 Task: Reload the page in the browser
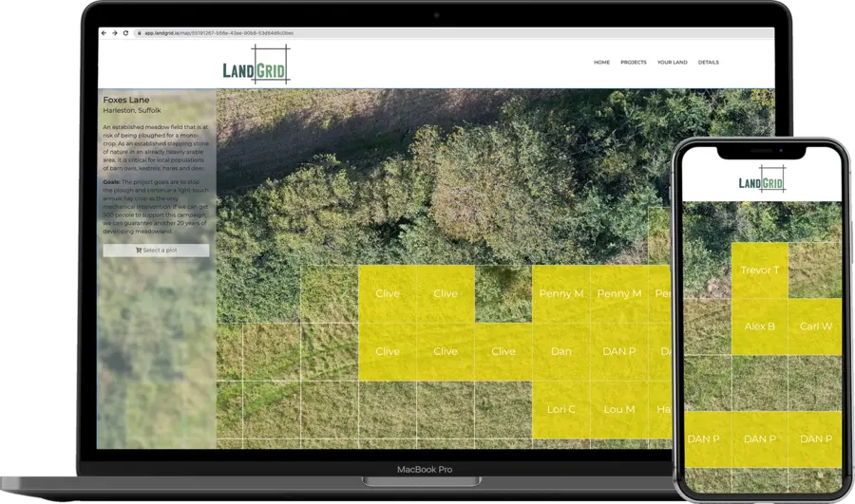[x=125, y=33]
